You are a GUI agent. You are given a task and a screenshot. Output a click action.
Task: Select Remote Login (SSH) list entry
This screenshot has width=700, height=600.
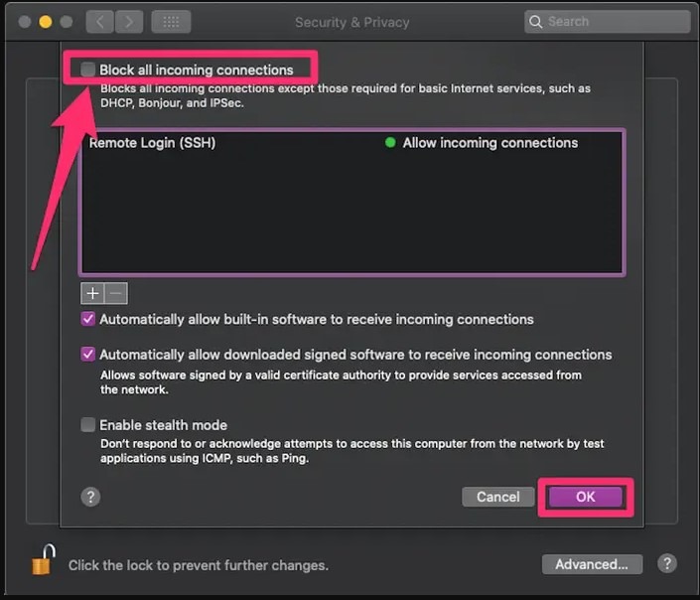(152, 143)
